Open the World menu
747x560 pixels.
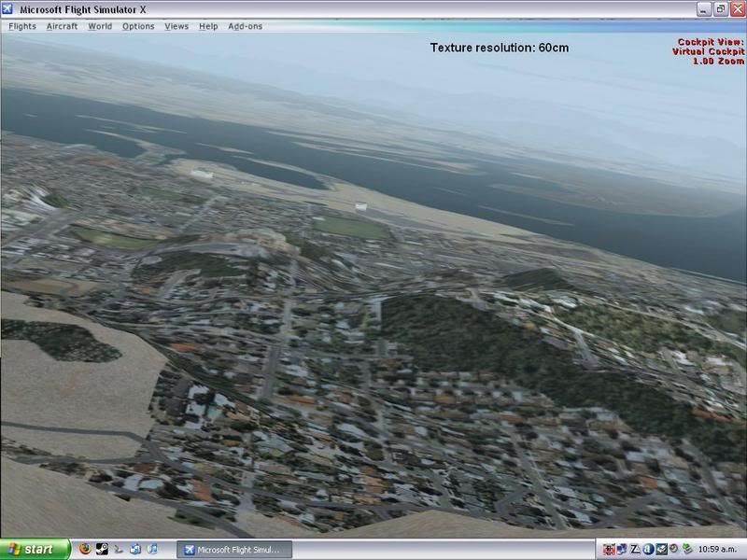pyautogui.click(x=100, y=26)
